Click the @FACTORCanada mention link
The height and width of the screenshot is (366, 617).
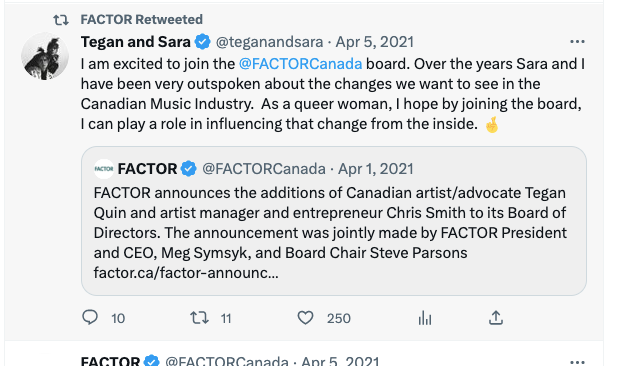300,64
